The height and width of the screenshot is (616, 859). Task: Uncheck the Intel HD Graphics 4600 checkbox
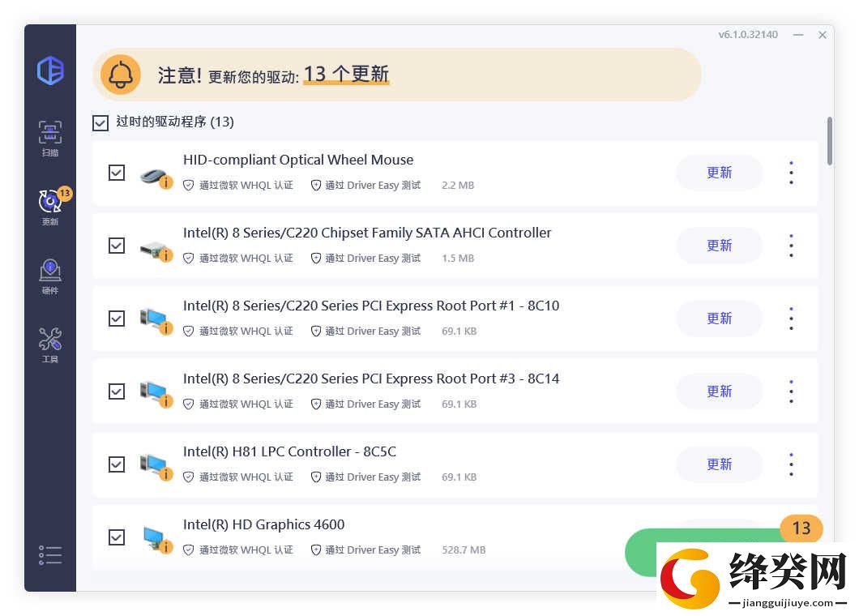click(117, 537)
